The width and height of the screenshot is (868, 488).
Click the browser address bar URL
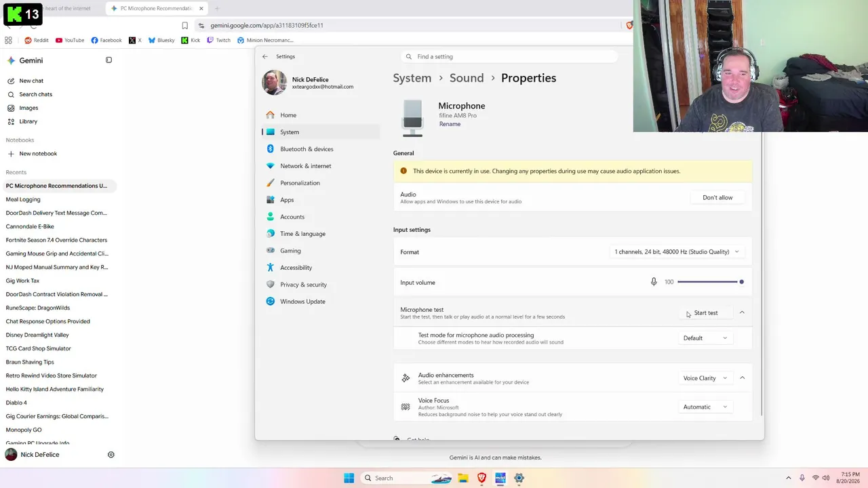[x=267, y=26]
